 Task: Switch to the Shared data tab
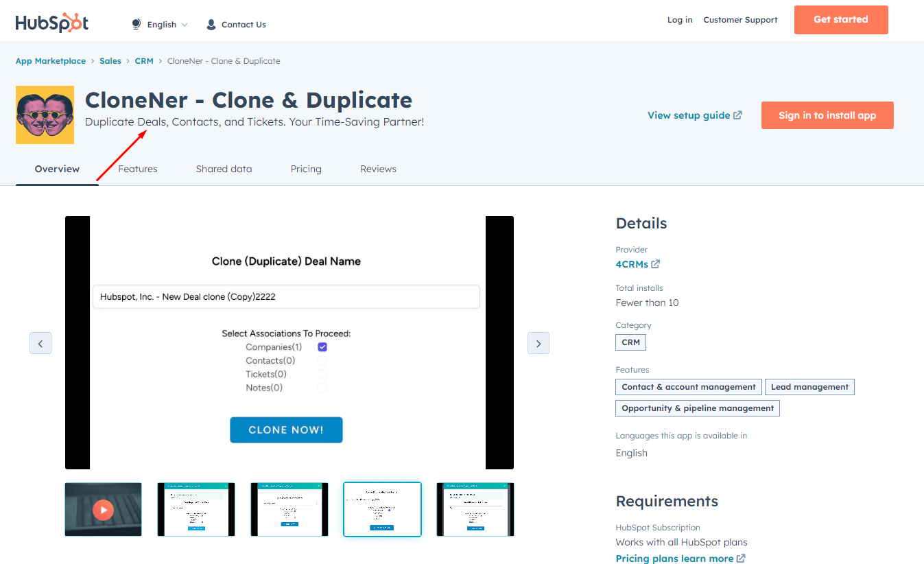[x=224, y=169]
